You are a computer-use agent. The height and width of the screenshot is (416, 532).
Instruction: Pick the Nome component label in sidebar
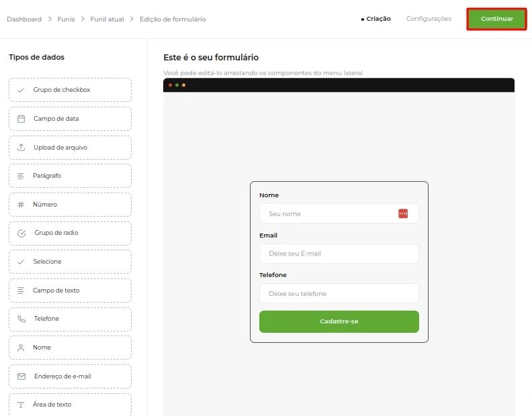coord(42,347)
